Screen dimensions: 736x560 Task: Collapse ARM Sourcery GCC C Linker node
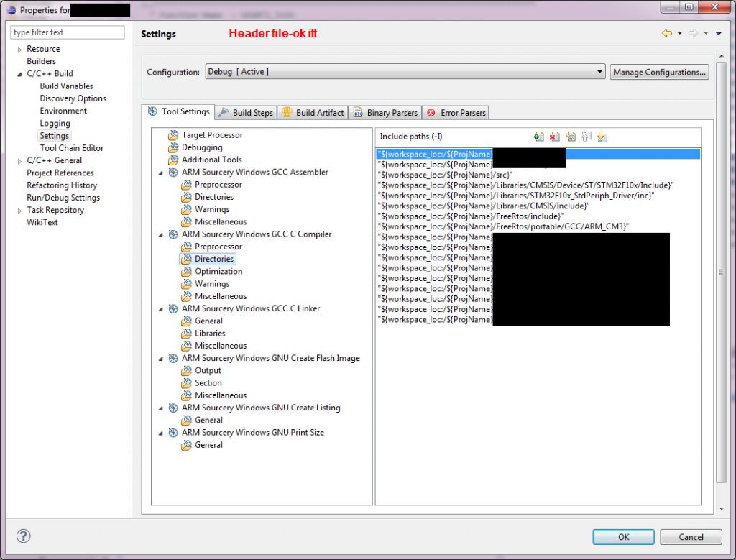pos(160,309)
